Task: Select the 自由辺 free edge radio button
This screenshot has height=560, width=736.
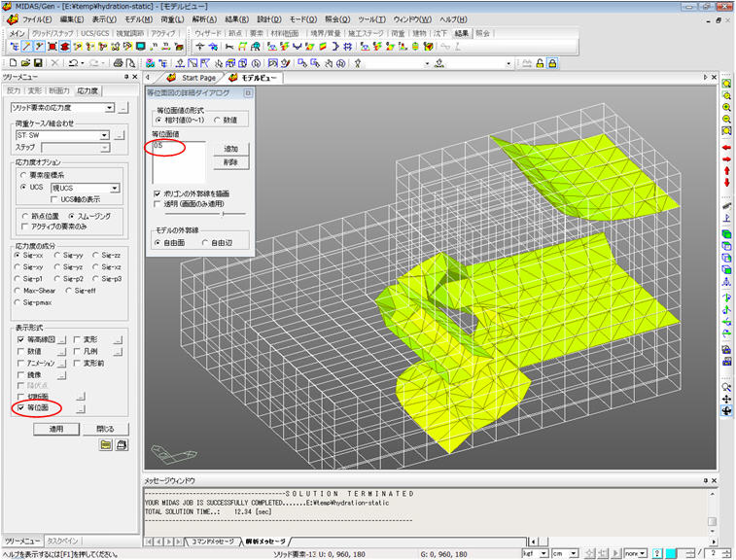Action: [x=204, y=243]
